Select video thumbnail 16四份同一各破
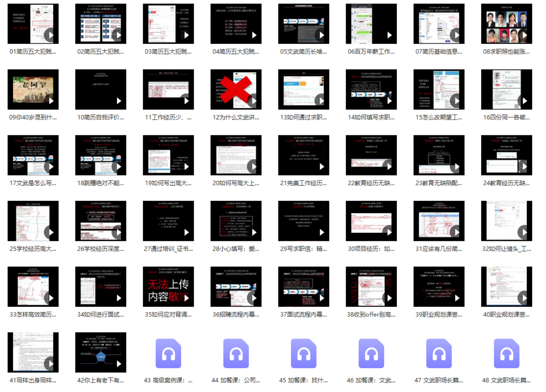The height and width of the screenshot is (392, 546). tap(506, 89)
